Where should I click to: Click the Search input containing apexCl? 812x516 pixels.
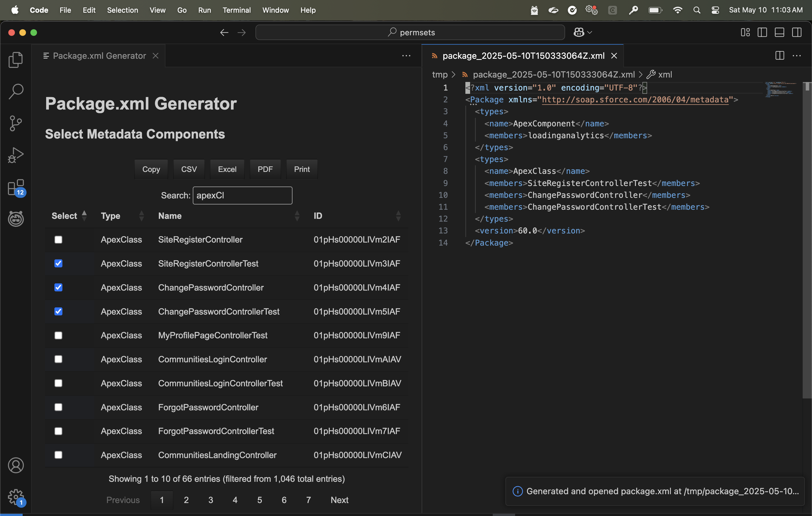click(x=242, y=195)
